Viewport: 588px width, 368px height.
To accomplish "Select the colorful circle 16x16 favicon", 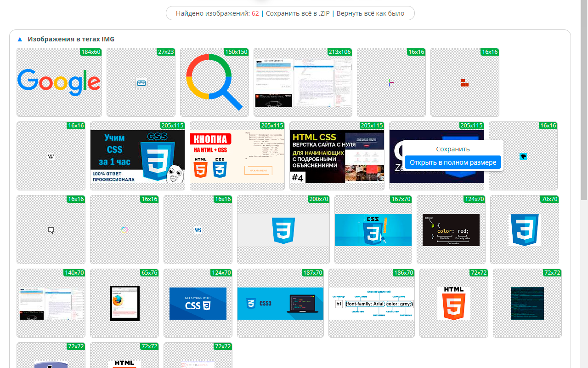I will tap(124, 230).
